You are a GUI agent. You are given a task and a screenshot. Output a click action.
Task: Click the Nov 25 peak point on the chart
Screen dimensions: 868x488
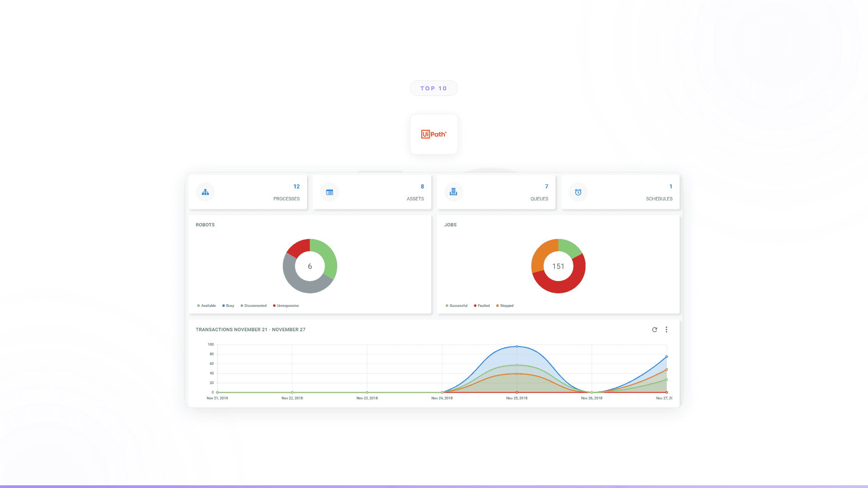[517, 347]
